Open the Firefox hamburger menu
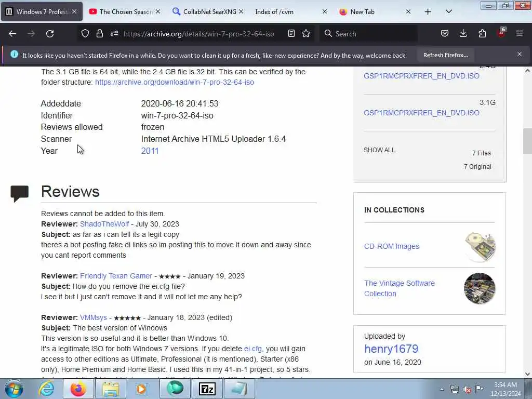The width and height of the screenshot is (532, 399). point(520,33)
